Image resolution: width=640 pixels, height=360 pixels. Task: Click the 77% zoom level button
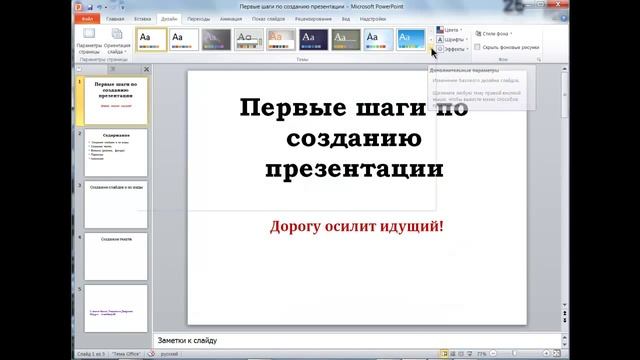pyautogui.click(x=482, y=354)
